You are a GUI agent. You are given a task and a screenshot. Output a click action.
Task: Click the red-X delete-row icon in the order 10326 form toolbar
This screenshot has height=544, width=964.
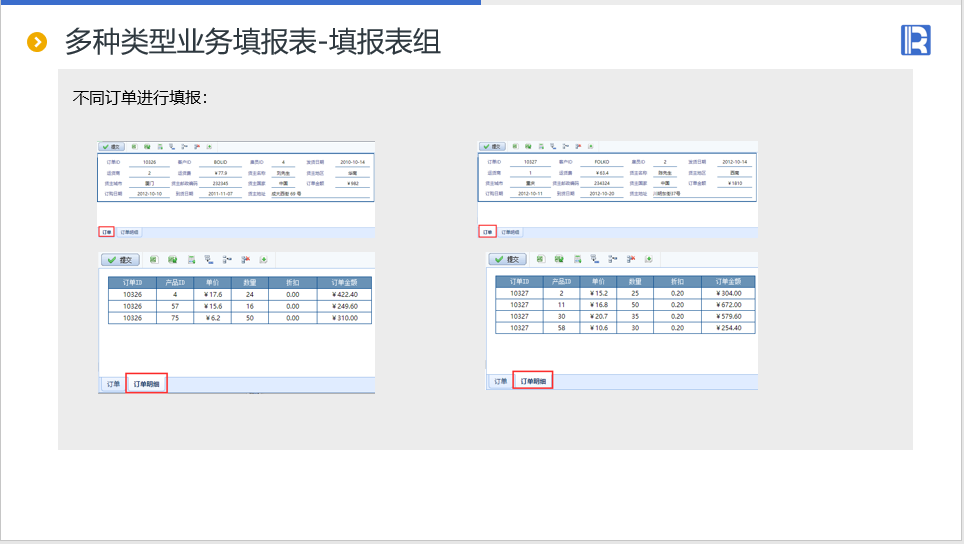point(197,147)
